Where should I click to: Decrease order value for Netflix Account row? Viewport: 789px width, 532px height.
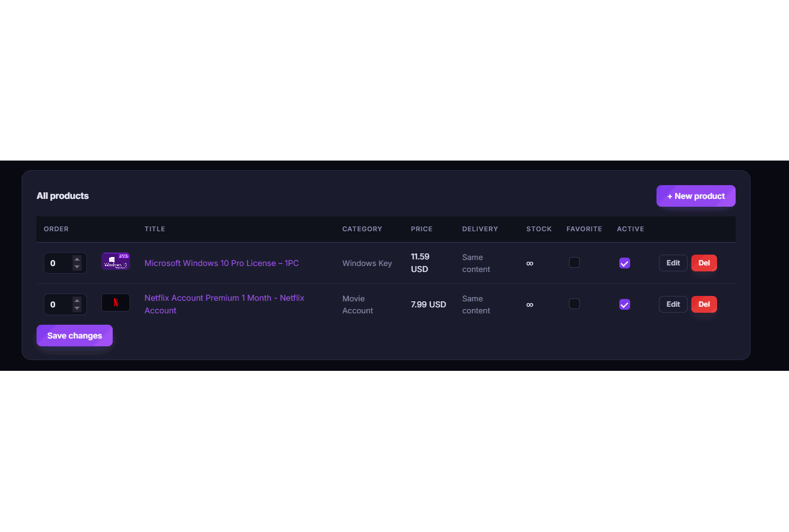tap(77, 308)
